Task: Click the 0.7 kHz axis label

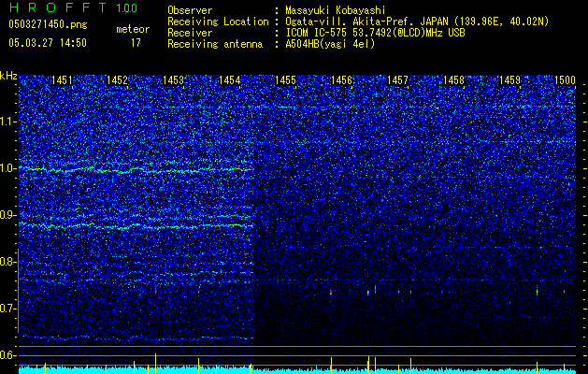Action: point(8,309)
